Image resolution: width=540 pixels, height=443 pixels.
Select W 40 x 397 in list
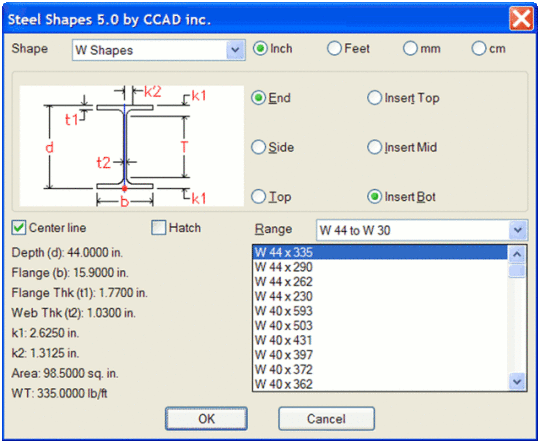pos(380,355)
